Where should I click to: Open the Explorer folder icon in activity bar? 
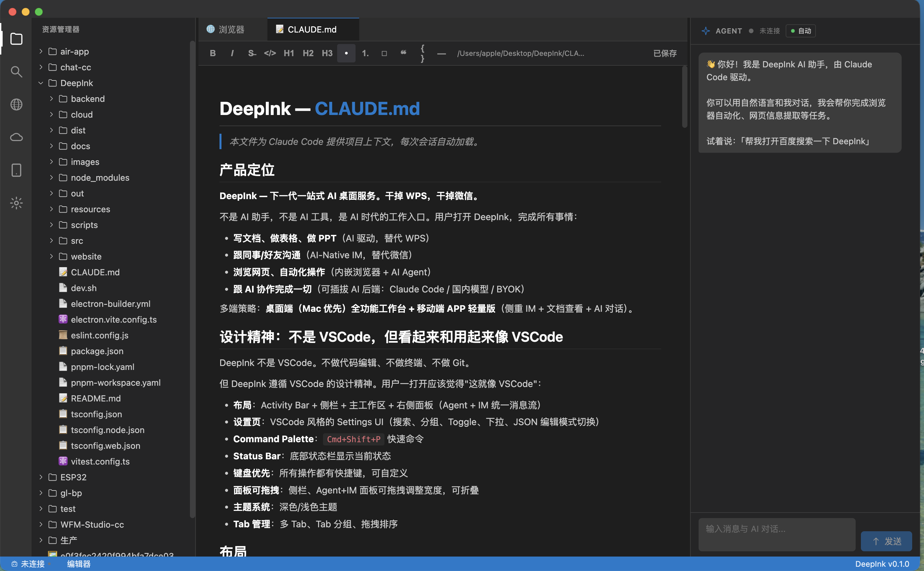[16, 38]
